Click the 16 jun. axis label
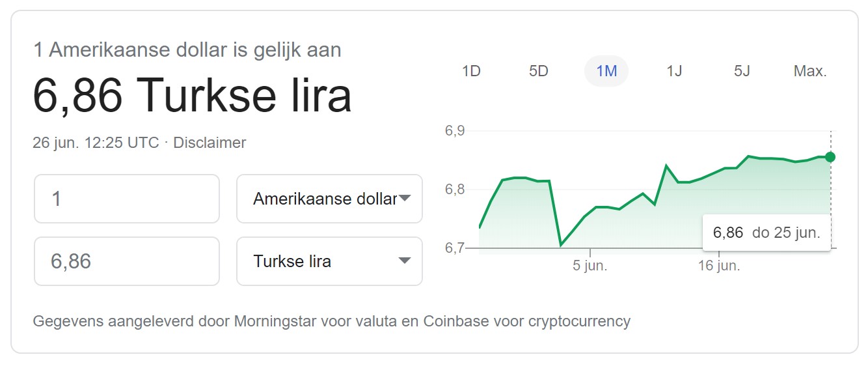868x372 pixels. point(719,266)
